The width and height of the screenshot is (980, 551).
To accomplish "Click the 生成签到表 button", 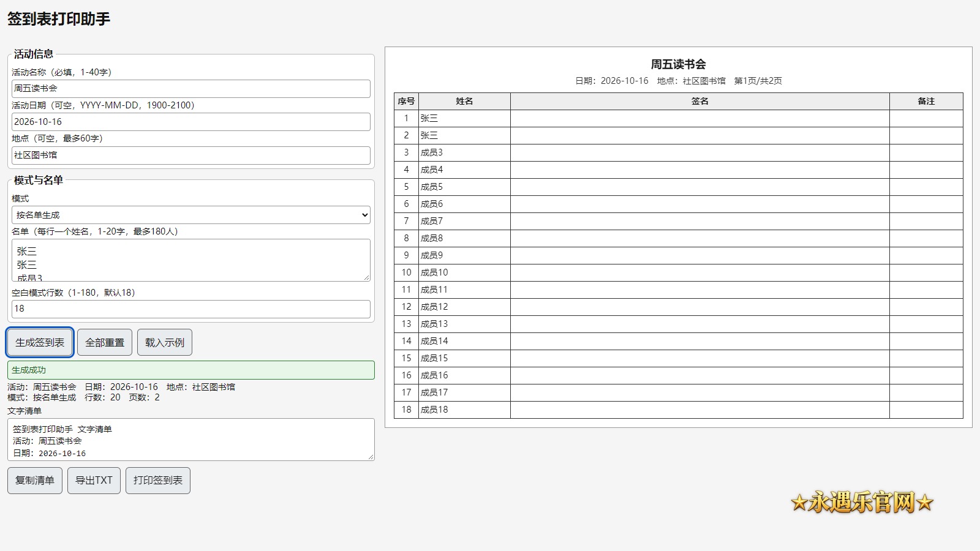I will (x=40, y=342).
